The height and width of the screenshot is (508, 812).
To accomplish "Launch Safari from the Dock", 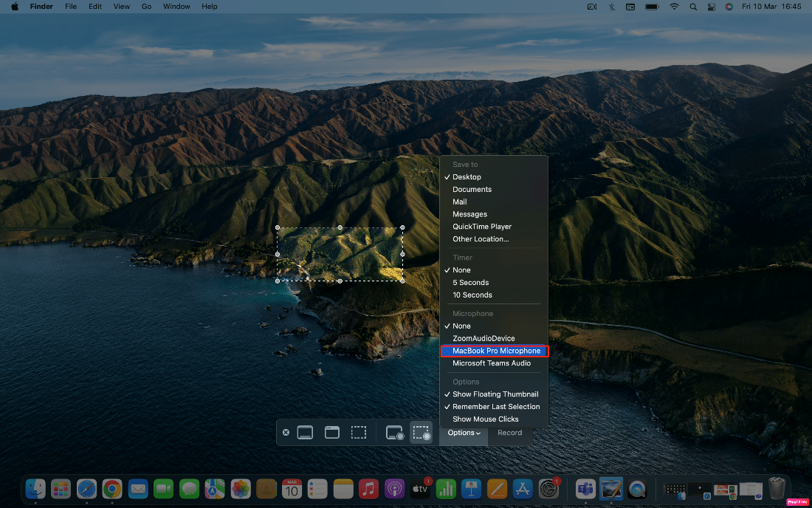I will point(86,488).
